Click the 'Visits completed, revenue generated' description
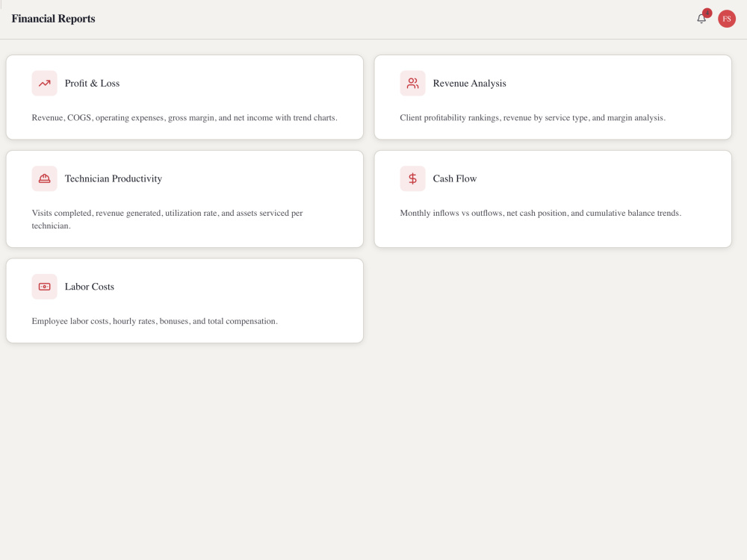This screenshot has height=560, width=747. coord(167,219)
